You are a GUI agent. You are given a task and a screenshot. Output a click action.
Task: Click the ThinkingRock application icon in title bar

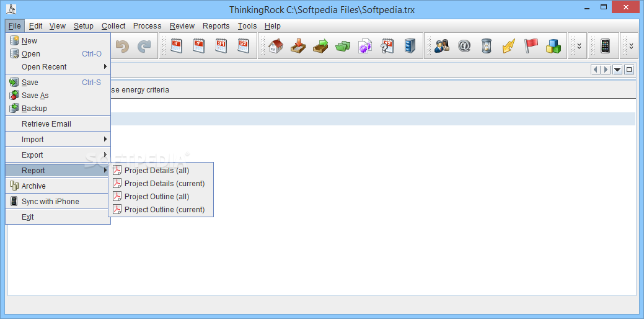(x=12, y=9)
